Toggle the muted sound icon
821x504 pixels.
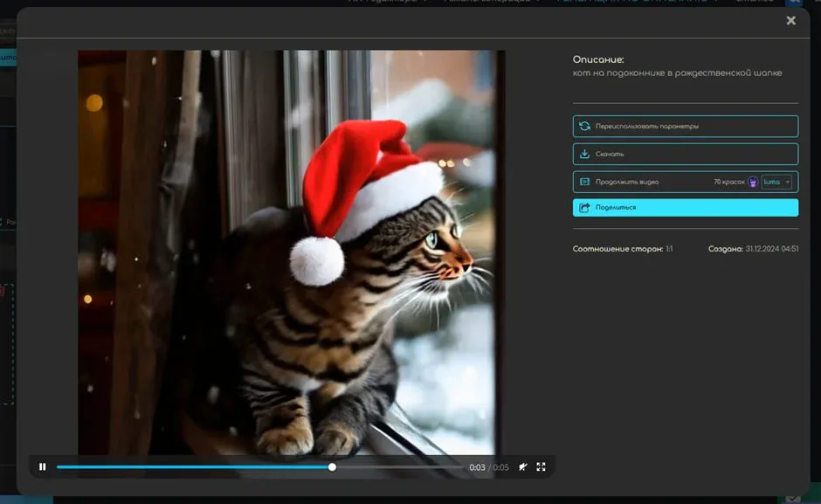click(x=522, y=466)
